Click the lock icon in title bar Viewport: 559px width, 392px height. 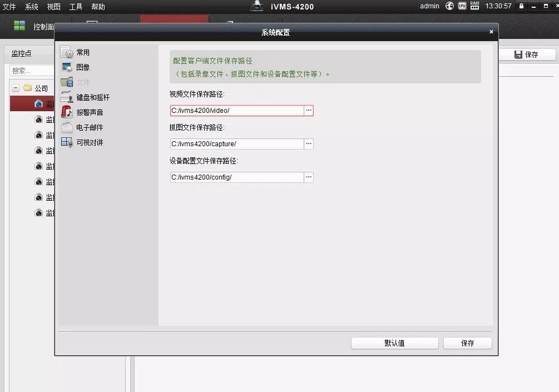(x=521, y=6)
